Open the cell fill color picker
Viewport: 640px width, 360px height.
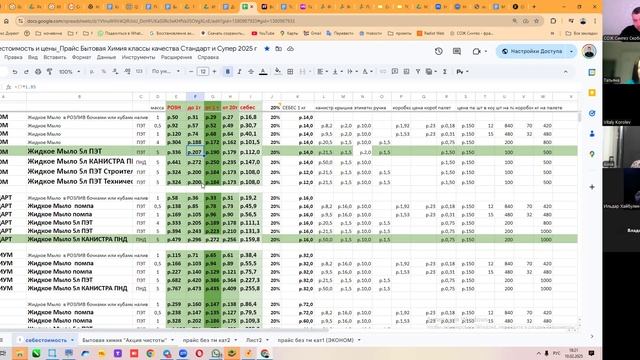[x=278, y=72]
